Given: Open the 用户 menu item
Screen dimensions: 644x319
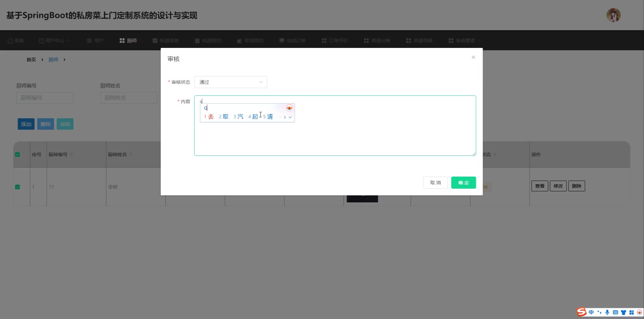Looking at the screenshot, I should coord(95,41).
